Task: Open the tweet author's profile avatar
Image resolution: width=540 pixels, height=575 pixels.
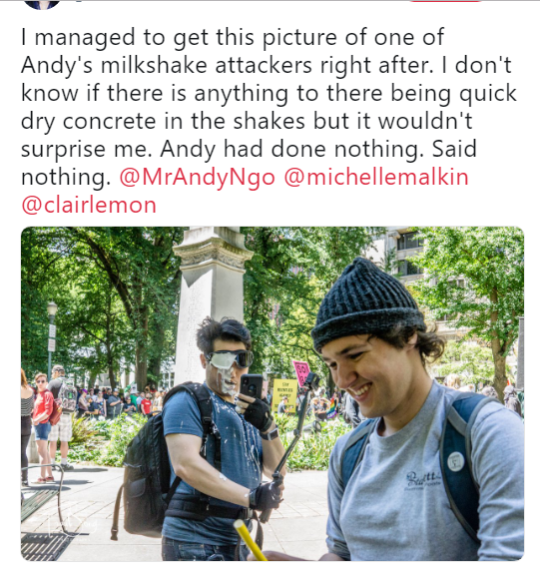Action: (x=42, y=4)
